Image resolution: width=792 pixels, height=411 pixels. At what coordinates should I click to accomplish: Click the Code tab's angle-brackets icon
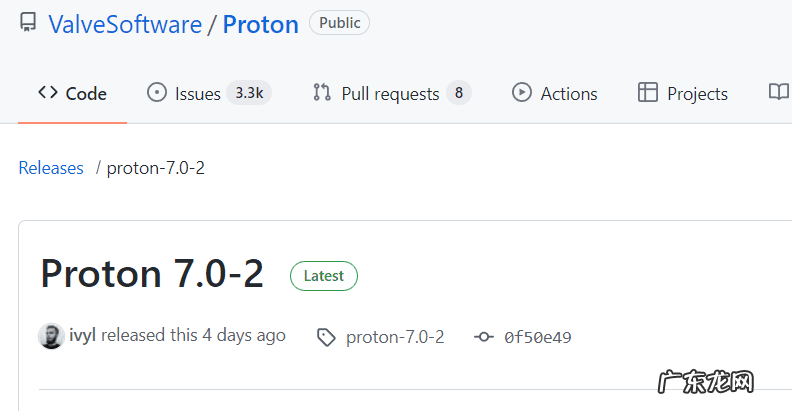tap(48, 93)
